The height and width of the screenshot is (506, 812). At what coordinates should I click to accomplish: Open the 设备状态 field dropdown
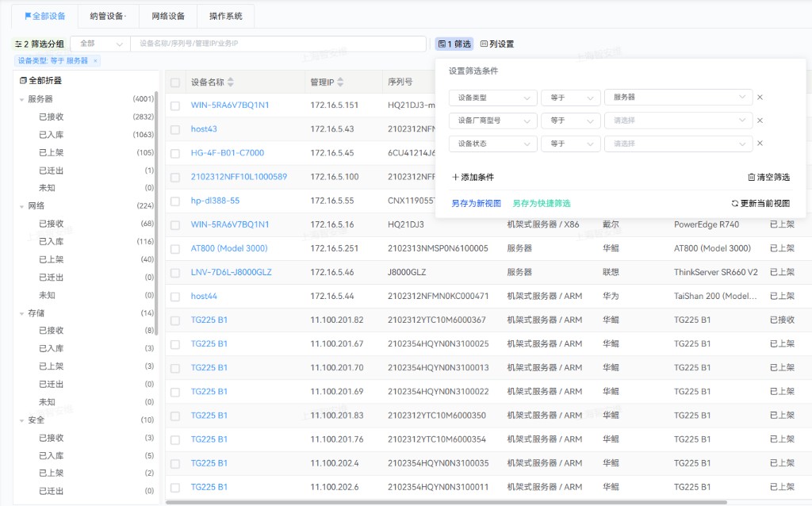click(x=493, y=144)
